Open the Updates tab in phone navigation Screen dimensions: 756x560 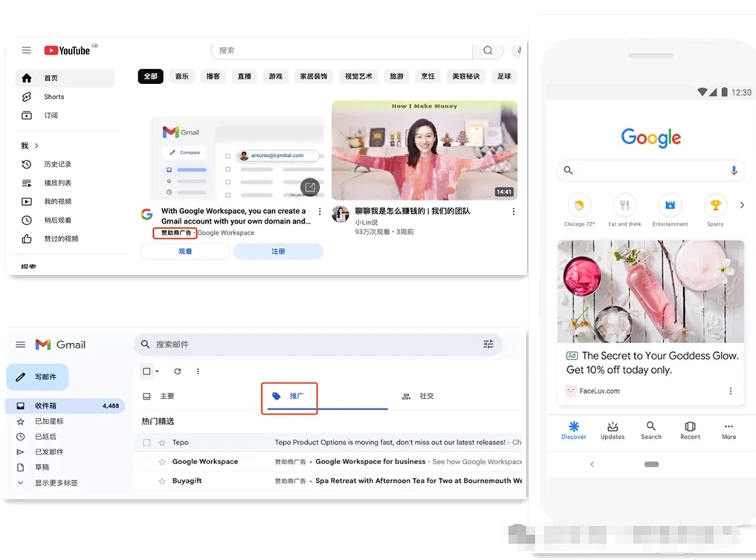(613, 430)
